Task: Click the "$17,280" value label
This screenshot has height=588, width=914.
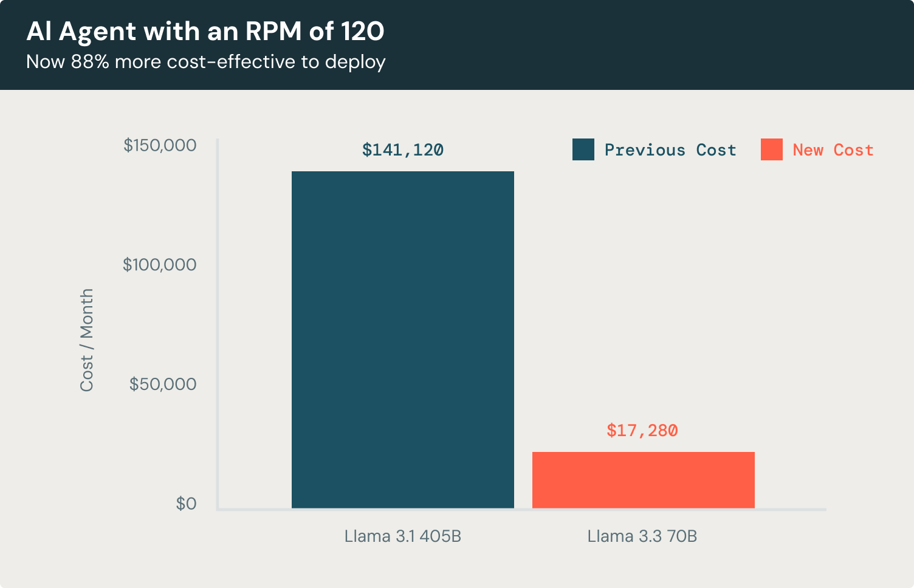Action: point(642,431)
